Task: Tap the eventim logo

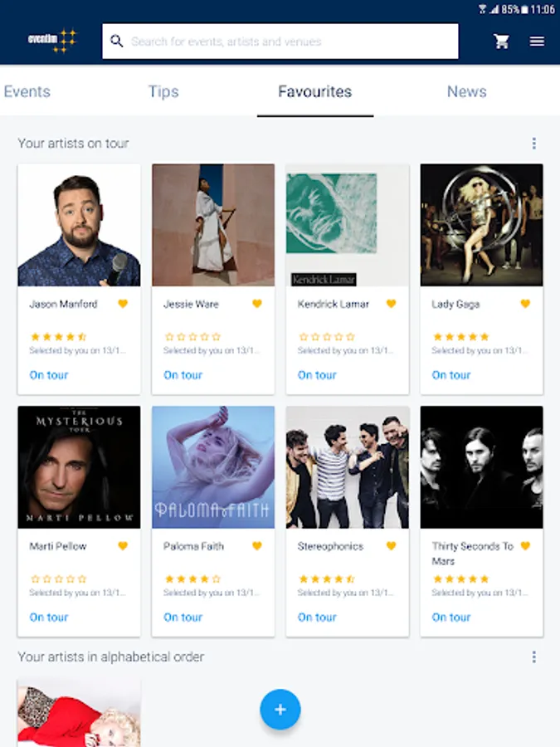Action: tap(51, 41)
